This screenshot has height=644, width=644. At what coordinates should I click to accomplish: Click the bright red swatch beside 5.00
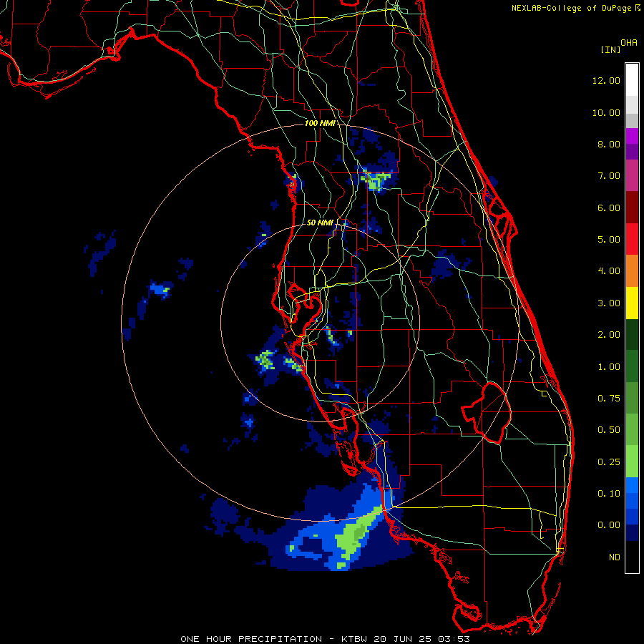[x=632, y=239]
